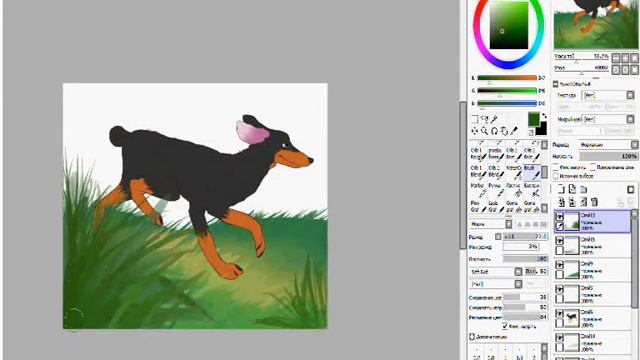The height and width of the screenshot is (360, 640).
Task: Open the brush texture (Нет) dropdown
Action: 496,284
